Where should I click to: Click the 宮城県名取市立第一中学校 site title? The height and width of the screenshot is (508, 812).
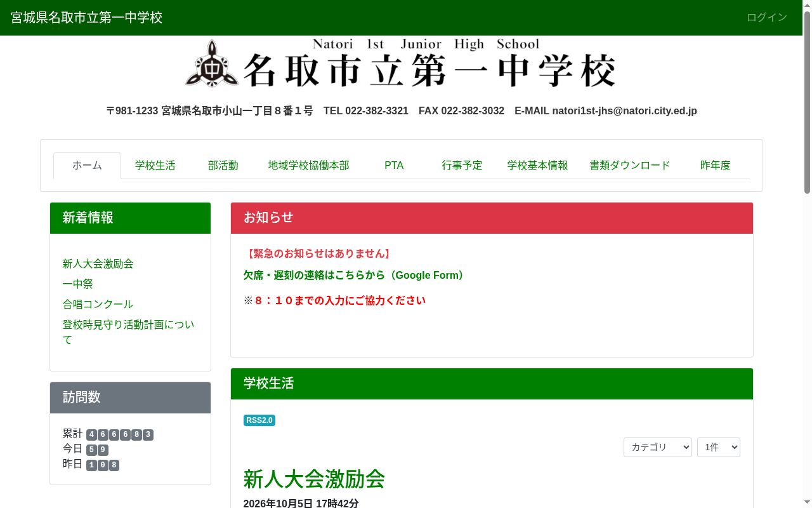pos(87,17)
